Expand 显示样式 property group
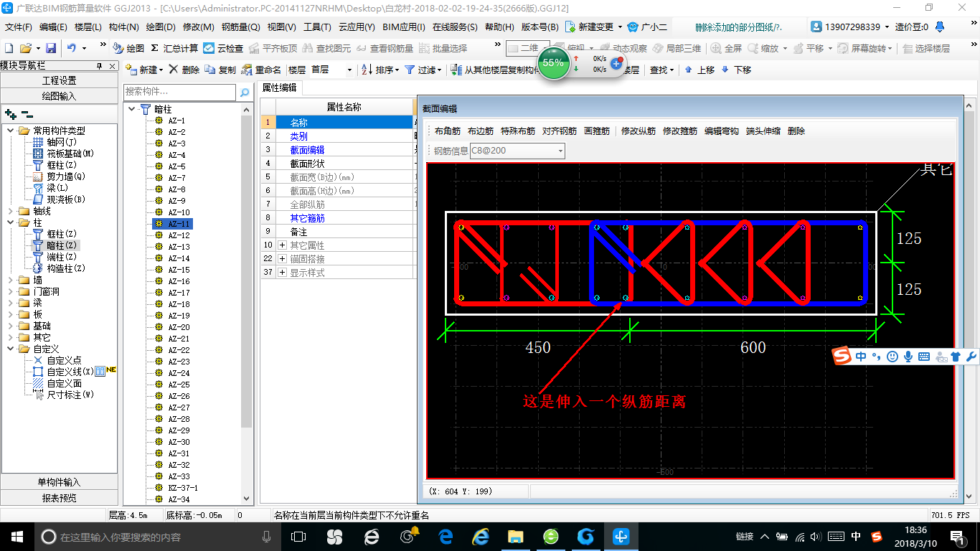 tap(282, 273)
